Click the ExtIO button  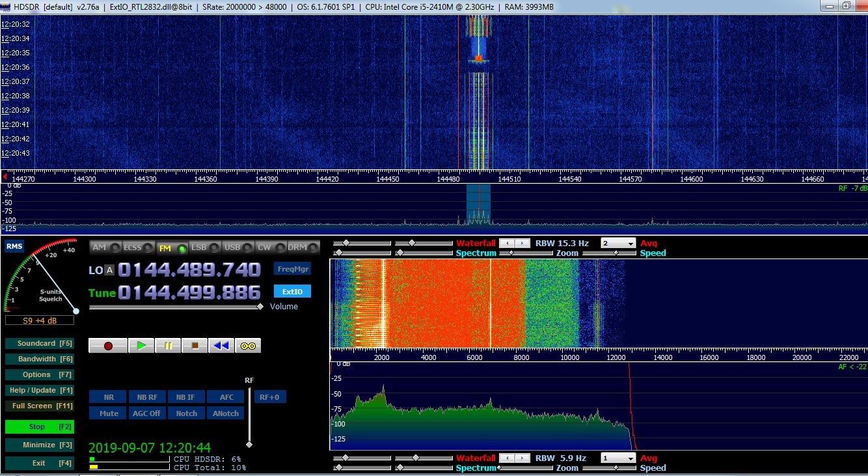(292, 291)
